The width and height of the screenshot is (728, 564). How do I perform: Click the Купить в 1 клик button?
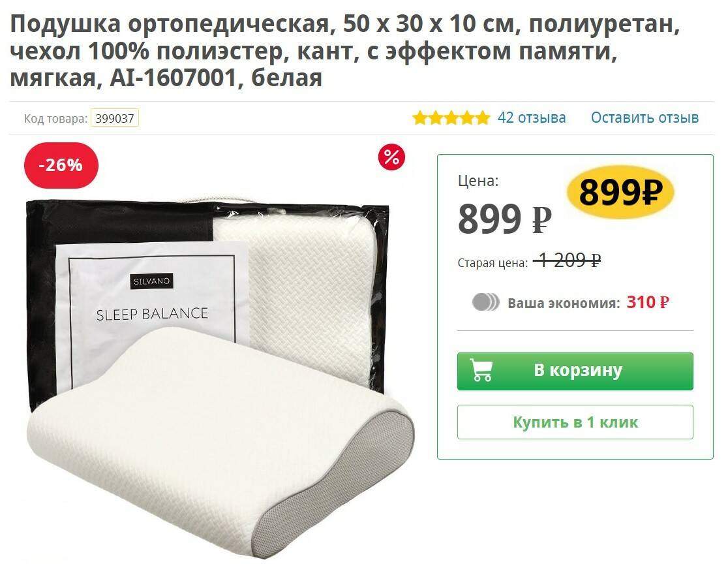(575, 422)
